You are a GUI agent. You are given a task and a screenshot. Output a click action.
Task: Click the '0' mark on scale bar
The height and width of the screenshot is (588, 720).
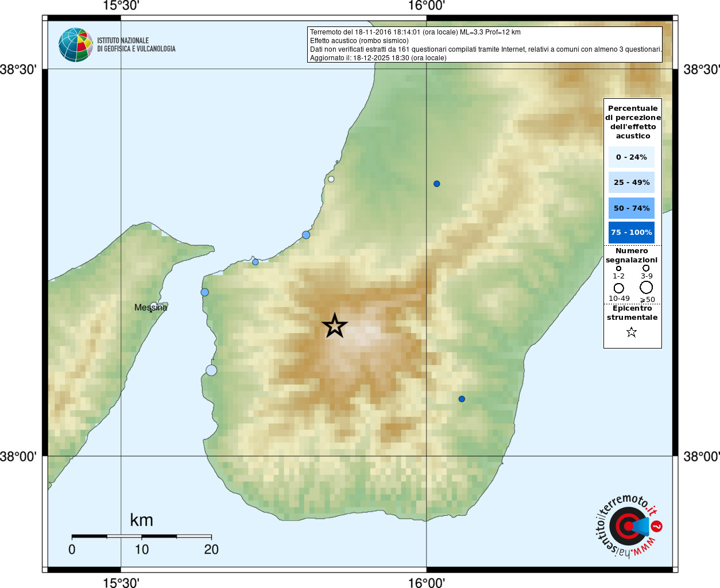coord(72,550)
